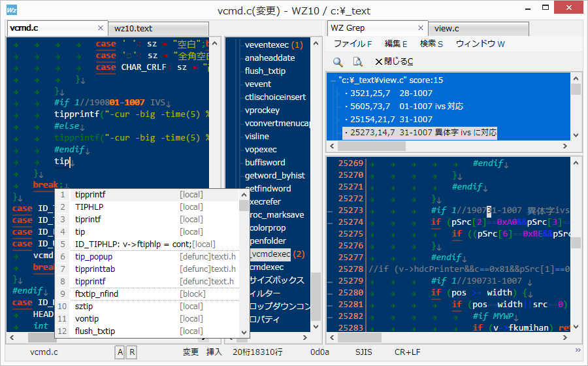Select vevent in outline list
The height and width of the screenshot is (366, 588).
tap(257, 84)
